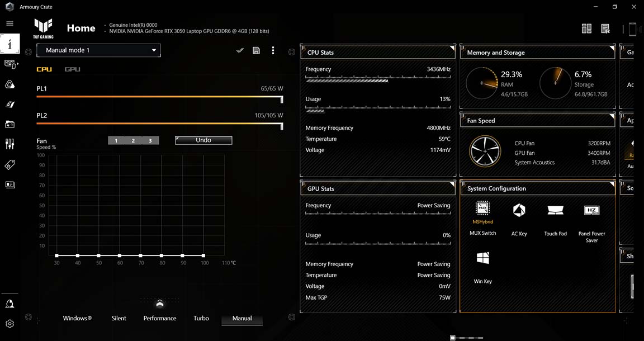644x341 pixels.
Task: Select fan curve preset 2
Action: (133, 140)
